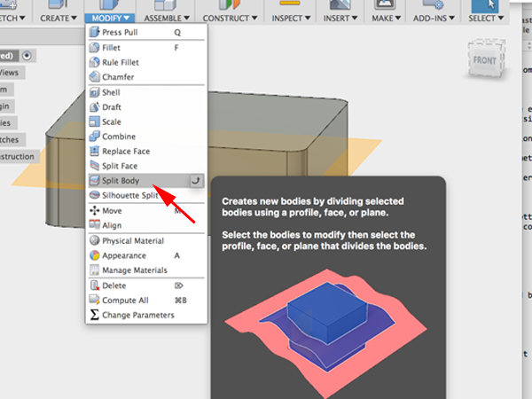Click the Align icon
The width and height of the screenshot is (532, 399).
click(x=94, y=225)
